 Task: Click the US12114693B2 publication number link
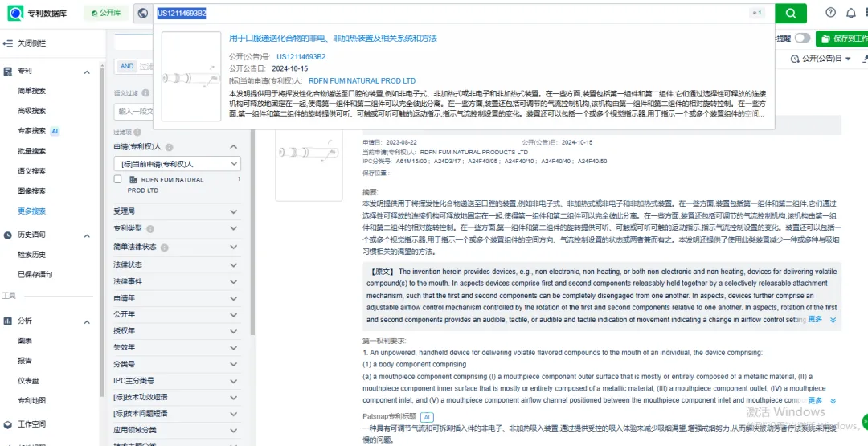301,57
